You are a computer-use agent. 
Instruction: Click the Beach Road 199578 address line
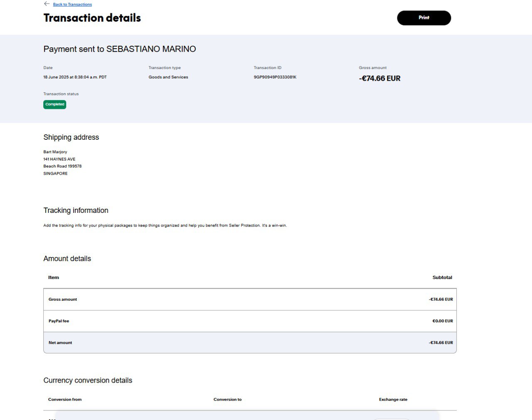tap(62, 166)
